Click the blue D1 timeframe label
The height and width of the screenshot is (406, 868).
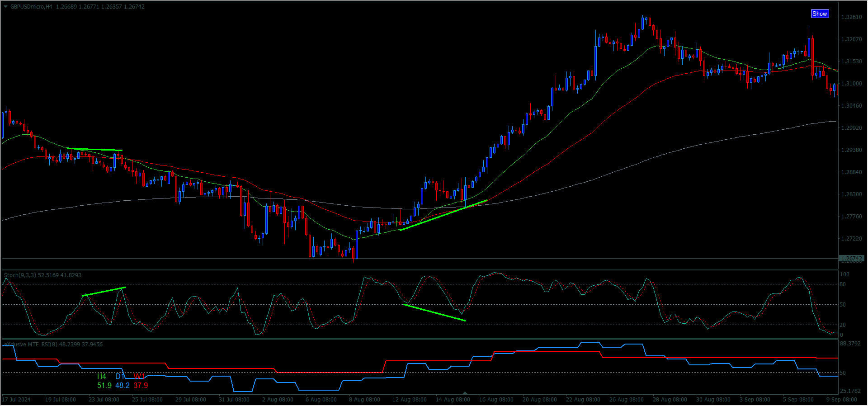coord(120,376)
